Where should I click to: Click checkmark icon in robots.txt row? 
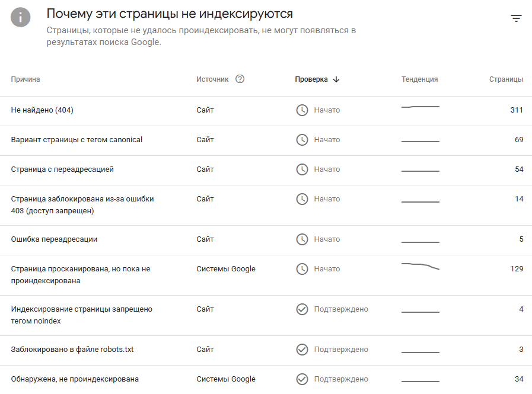[x=302, y=350]
